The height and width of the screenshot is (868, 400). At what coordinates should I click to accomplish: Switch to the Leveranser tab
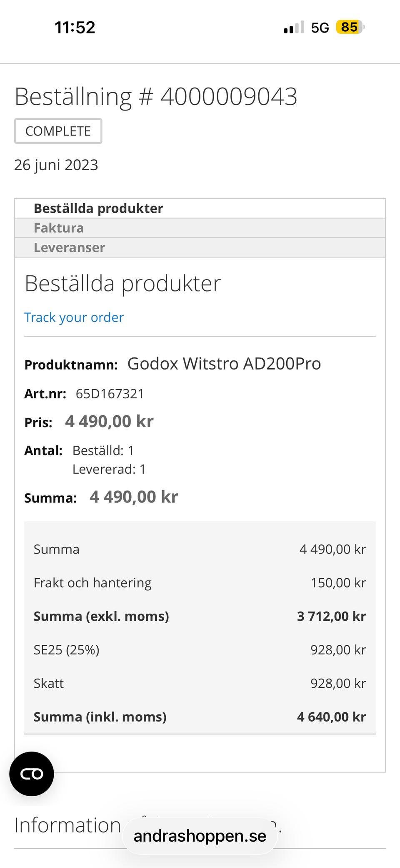pos(69,247)
